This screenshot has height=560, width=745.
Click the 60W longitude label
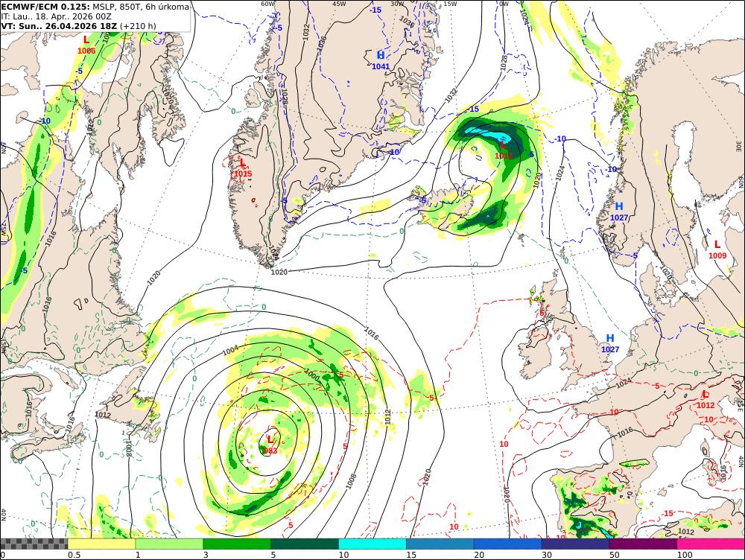pyautogui.click(x=267, y=4)
